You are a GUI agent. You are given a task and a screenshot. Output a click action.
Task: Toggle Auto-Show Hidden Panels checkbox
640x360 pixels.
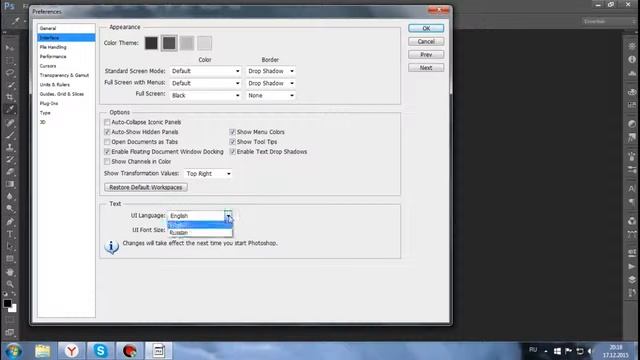point(107,132)
